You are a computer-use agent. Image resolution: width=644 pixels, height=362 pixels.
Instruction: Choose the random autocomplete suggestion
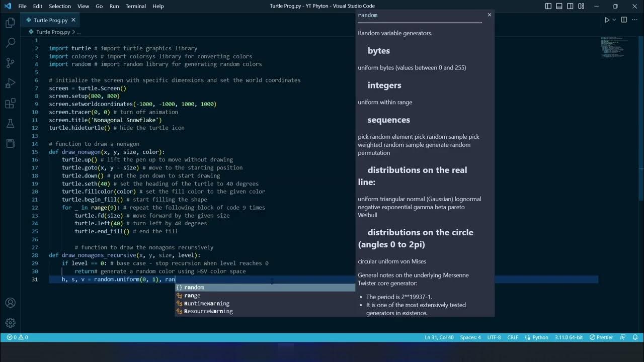[265, 288]
